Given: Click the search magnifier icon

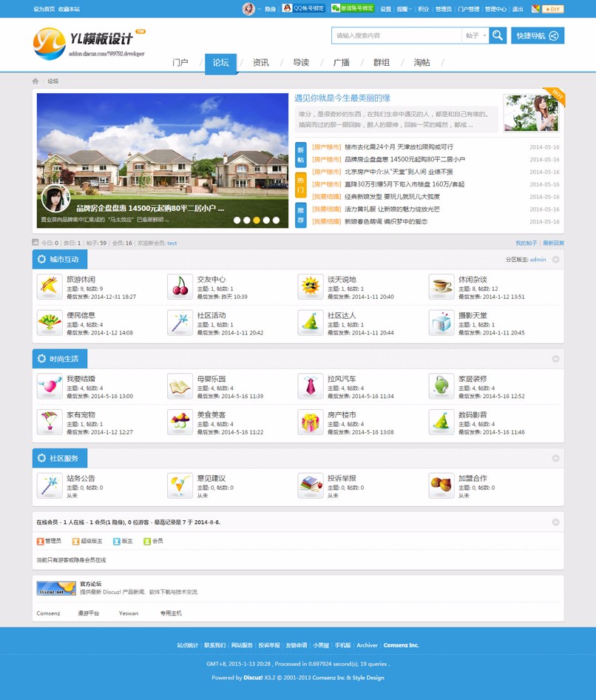Looking at the screenshot, I should [x=497, y=35].
